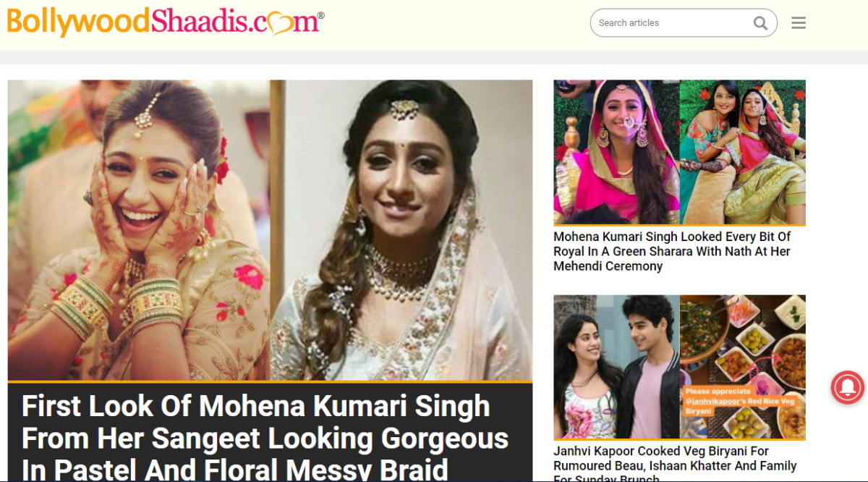Open Janhvi and Ishaan couple photo
868x482 pixels.
tap(616, 366)
